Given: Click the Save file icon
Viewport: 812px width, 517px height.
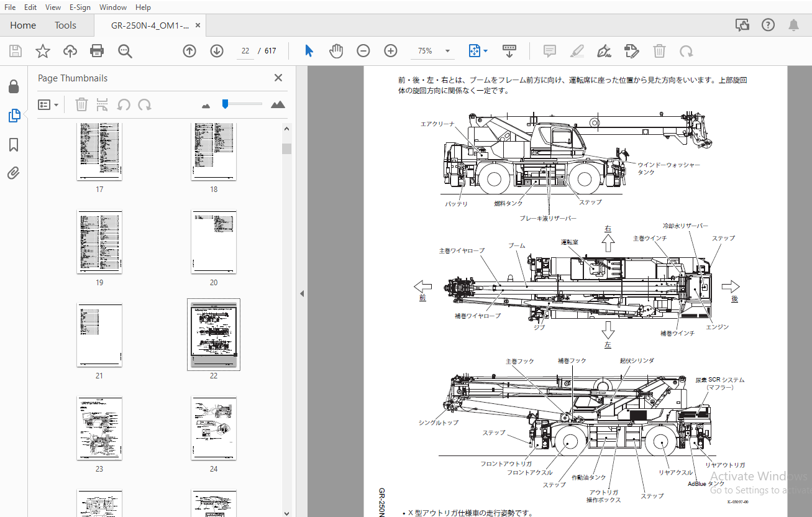Looking at the screenshot, I should [x=16, y=51].
